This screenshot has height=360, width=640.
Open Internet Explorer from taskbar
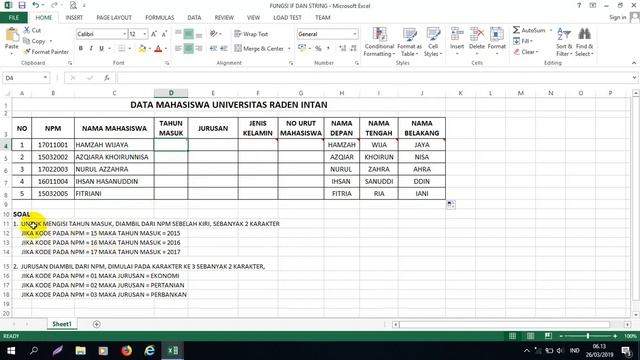[150, 351]
